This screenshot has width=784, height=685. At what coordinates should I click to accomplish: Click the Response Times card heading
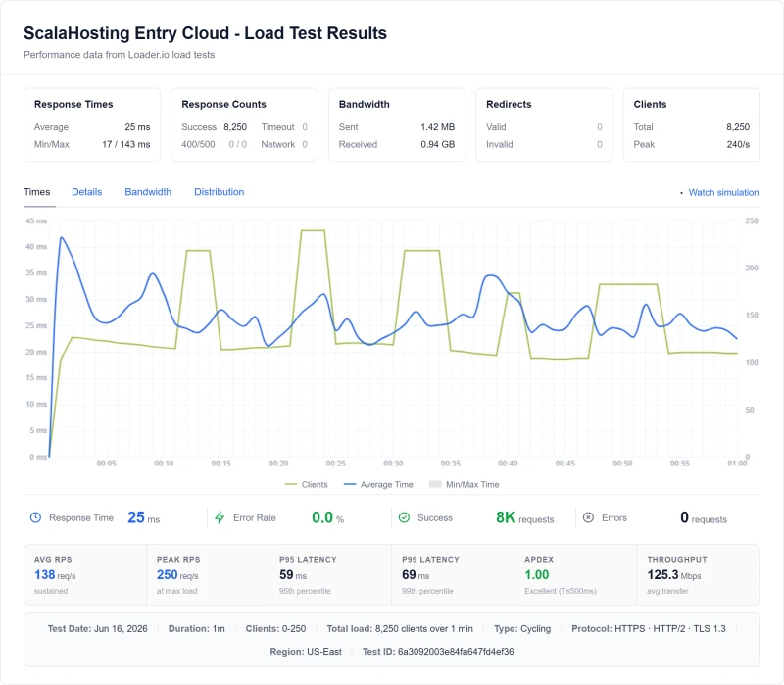point(73,104)
